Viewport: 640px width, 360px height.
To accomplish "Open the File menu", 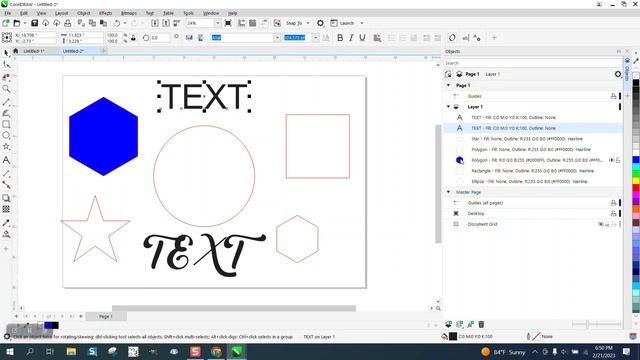I will 8,13.
